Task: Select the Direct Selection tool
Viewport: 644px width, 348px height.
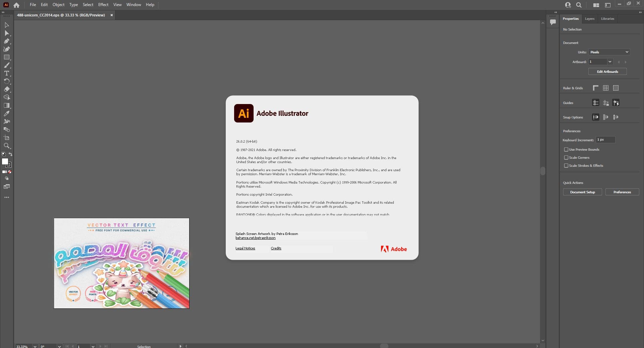Action: pos(6,33)
